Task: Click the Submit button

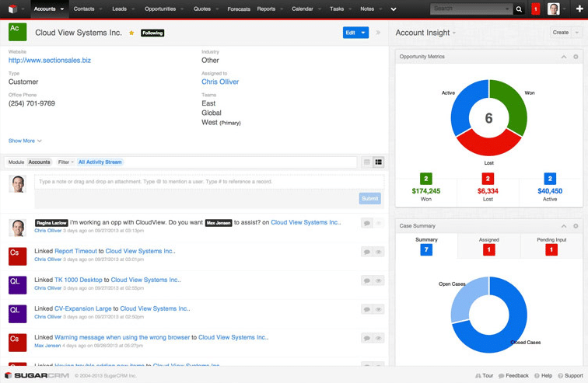Action: coord(369,198)
